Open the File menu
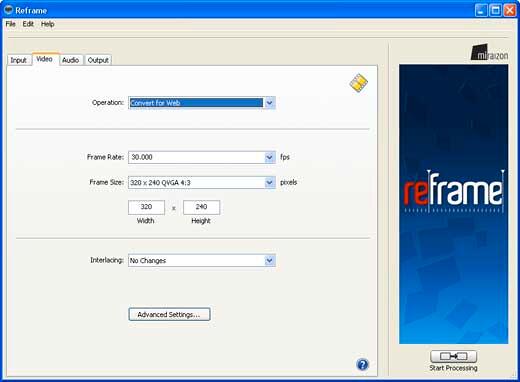Viewport: 520px width, 382px height. pyautogui.click(x=10, y=24)
